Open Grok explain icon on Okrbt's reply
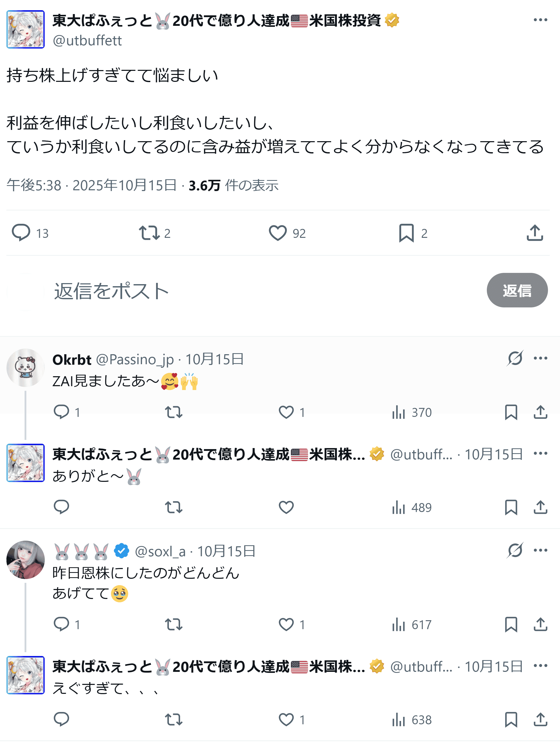 coord(514,358)
